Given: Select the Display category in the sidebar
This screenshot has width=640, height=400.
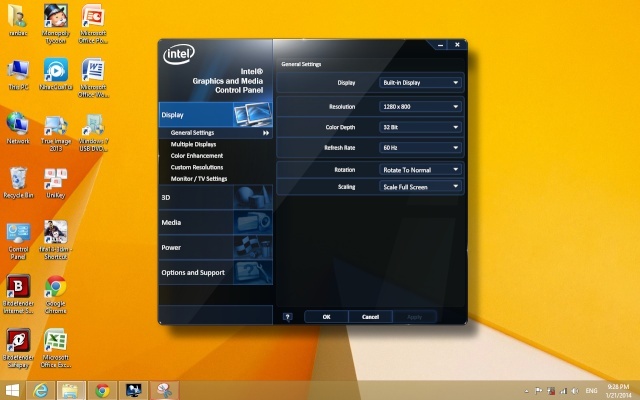Looking at the screenshot, I should coord(216,115).
